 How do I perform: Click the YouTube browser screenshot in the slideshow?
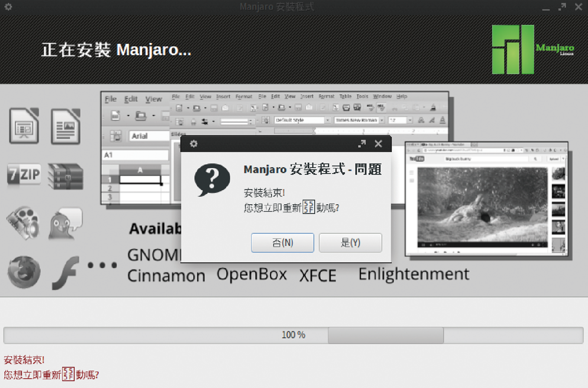click(486, 199)
